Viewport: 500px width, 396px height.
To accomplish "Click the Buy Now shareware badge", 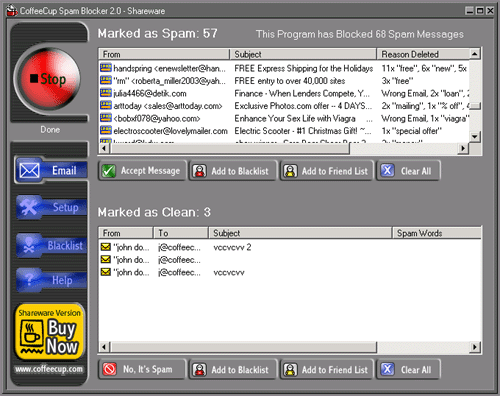I will [49, 332].
